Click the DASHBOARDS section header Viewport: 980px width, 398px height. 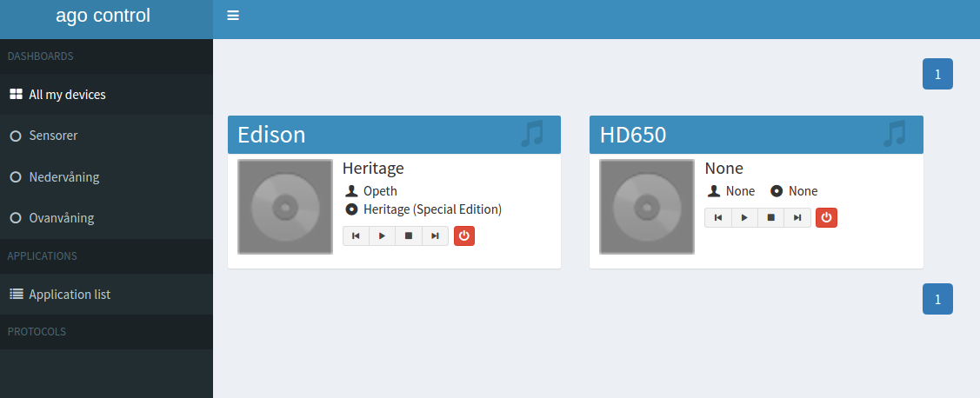(41, 56)
